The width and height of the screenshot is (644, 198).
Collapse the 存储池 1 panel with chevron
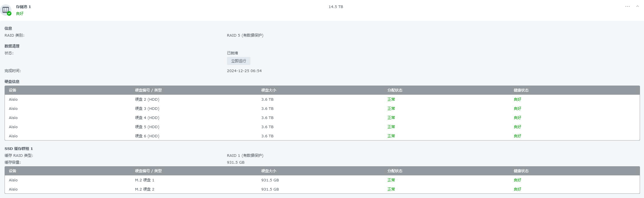click(637, 6)
